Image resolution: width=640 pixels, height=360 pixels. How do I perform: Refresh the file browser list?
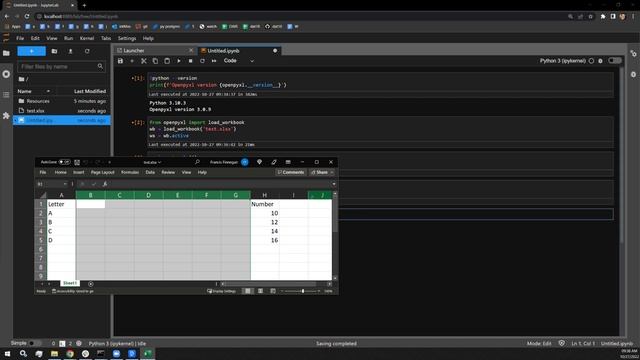[87, 51]
